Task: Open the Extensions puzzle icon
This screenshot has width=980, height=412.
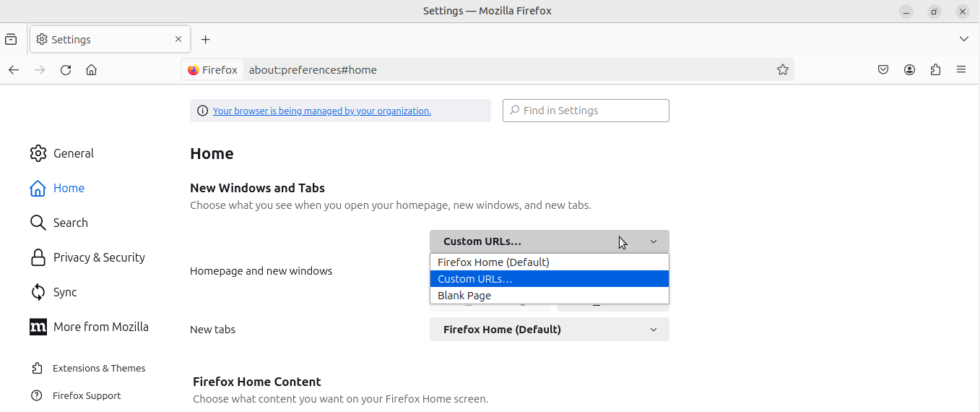Action: coord(935,70)
